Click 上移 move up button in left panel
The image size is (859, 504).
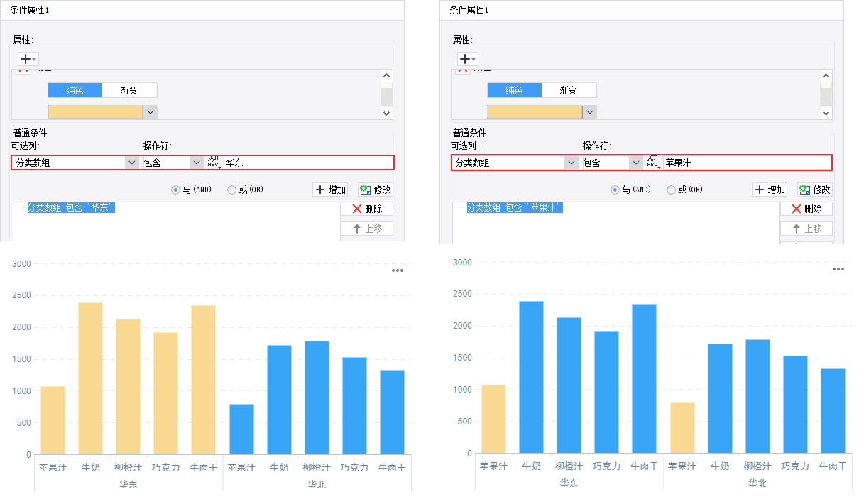(367, 229)
